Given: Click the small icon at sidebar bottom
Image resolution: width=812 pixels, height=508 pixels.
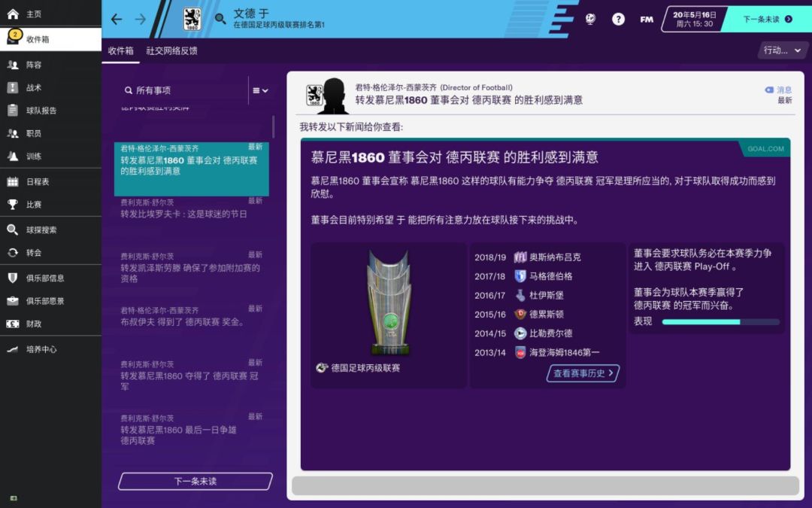Looking at the screenshot, I should click(14, 498).
